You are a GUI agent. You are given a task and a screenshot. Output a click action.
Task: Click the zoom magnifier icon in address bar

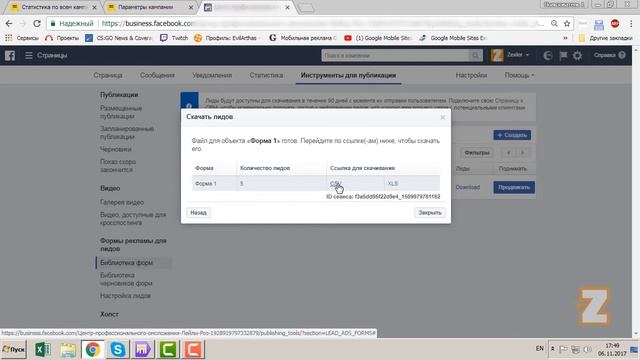click(x=554, y=24)
